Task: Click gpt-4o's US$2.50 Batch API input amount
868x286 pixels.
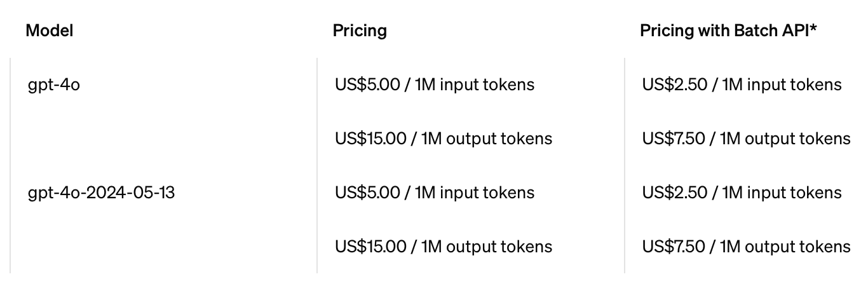Action: coord(674,85)
